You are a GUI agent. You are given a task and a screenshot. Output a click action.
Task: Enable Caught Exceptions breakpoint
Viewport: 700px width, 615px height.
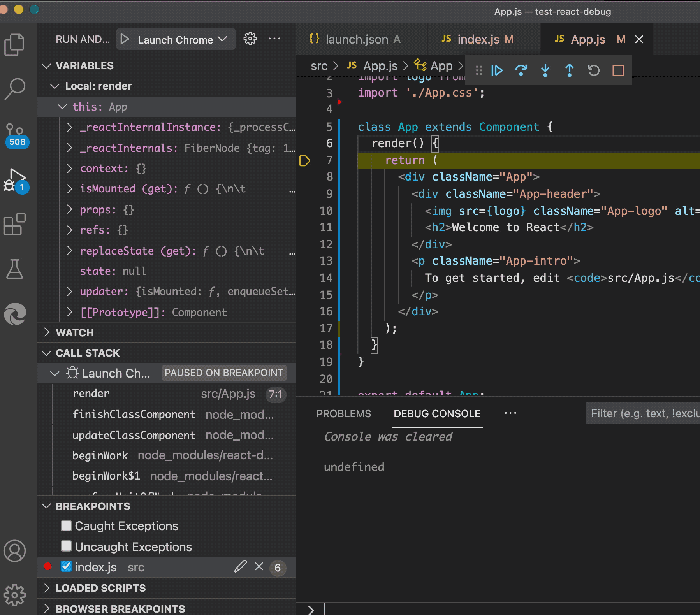point(67,526)
